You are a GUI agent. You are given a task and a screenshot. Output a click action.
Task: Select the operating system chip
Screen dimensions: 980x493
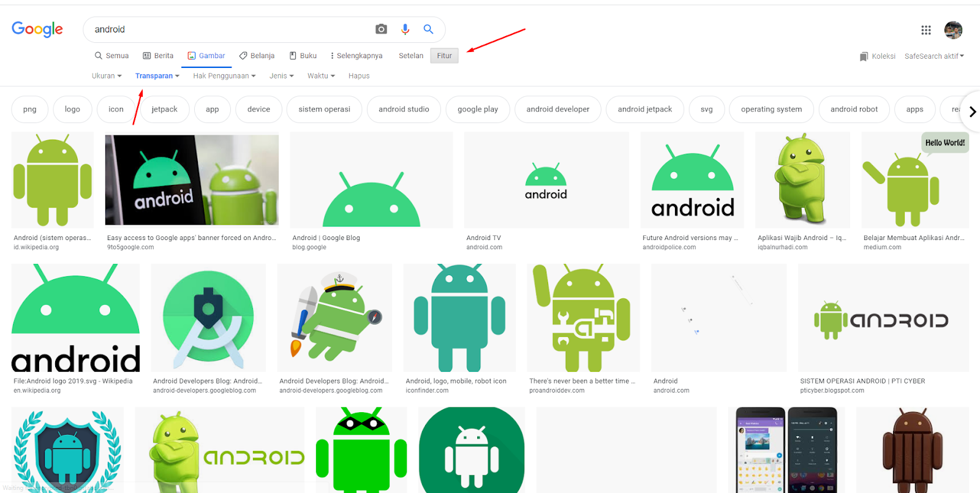pos(771,110)
